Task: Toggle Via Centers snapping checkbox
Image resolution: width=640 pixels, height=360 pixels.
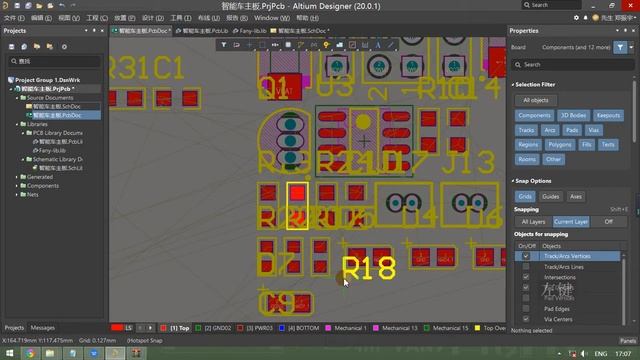Action: click(x=526, y=319)
